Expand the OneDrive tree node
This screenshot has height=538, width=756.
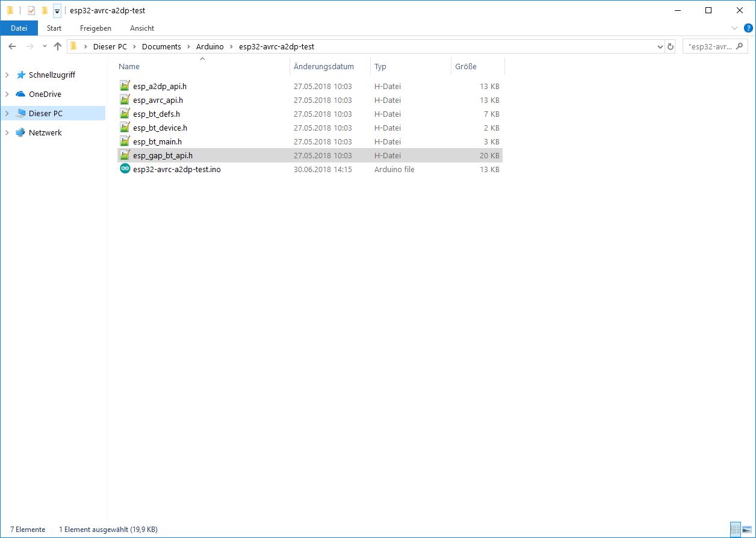click(7, 94)
